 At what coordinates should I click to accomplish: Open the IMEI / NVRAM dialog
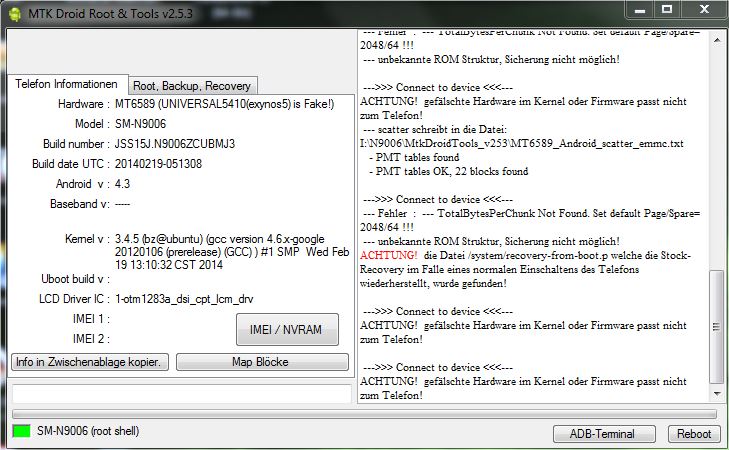287,330
